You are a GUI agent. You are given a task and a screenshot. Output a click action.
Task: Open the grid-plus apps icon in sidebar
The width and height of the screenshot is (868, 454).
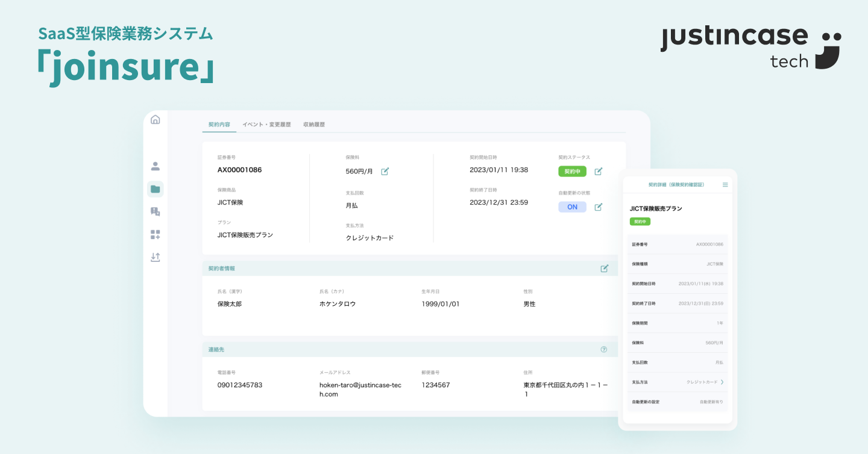(156, 234)
